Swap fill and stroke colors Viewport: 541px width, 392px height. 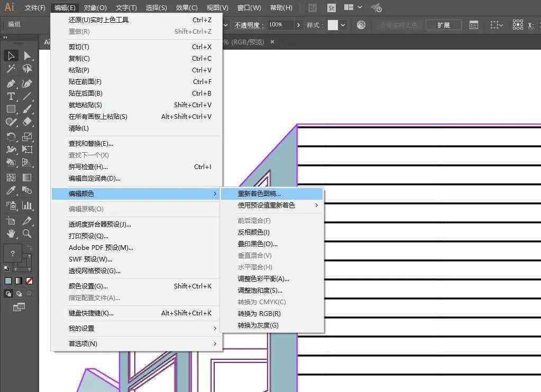coord(30,247)
